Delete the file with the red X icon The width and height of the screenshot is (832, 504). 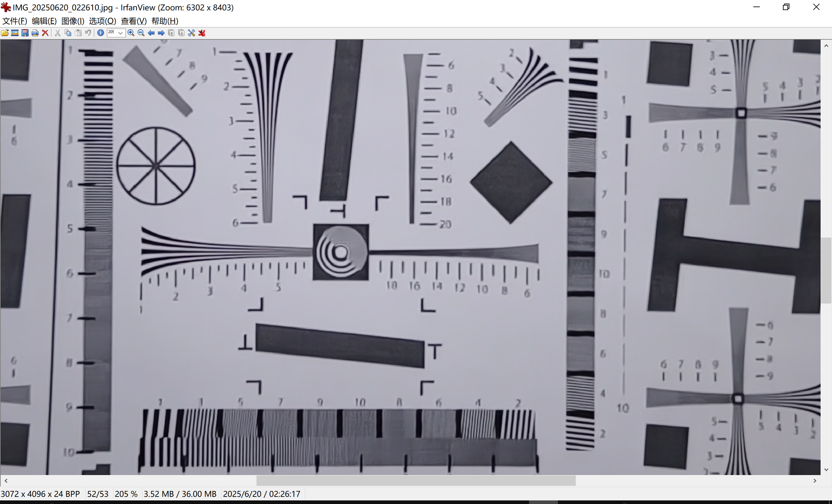[45, 33]
